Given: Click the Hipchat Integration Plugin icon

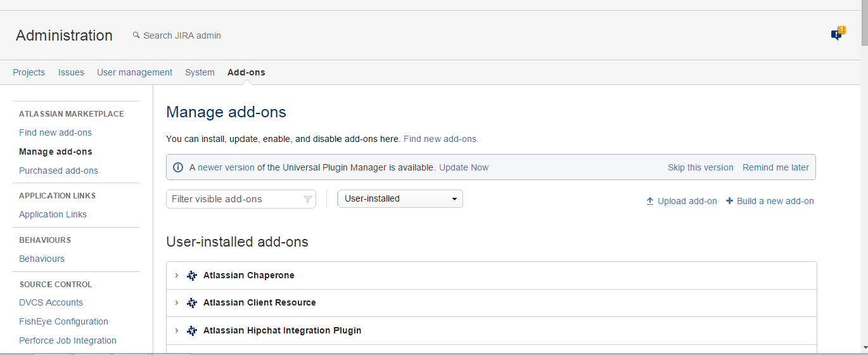Looking at the screenshot, I should [x=192, y=331].
